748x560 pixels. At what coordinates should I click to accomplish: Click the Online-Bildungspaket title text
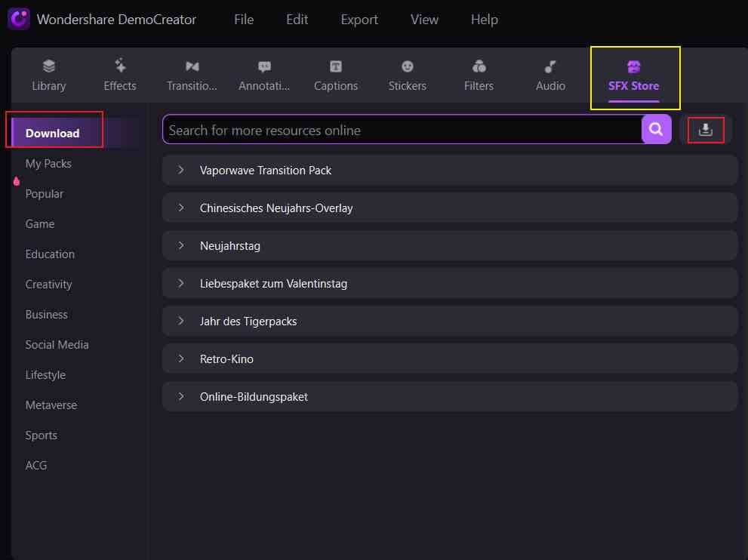[254, 396]
